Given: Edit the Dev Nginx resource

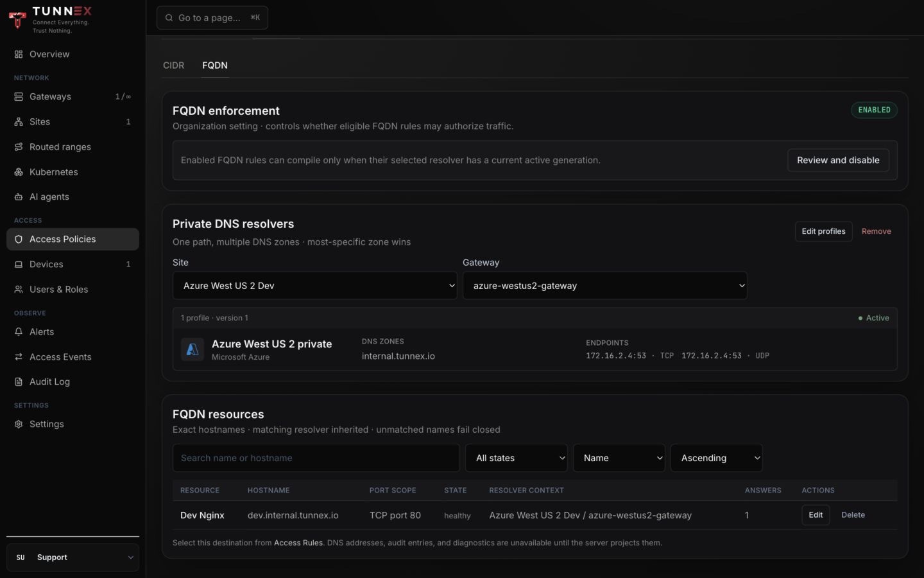Looking at the screenshot, I should tap(816, 515).
